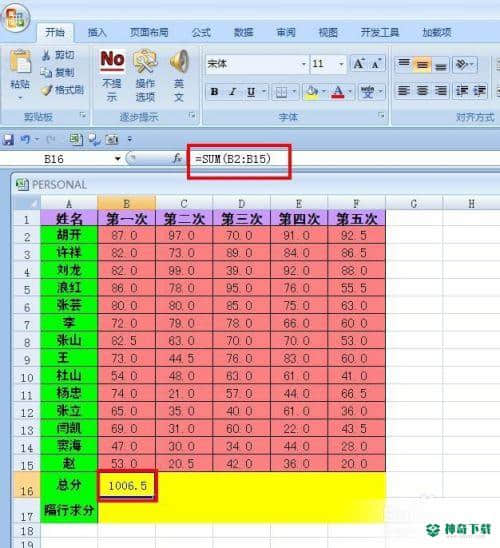Select column B header

127,203
